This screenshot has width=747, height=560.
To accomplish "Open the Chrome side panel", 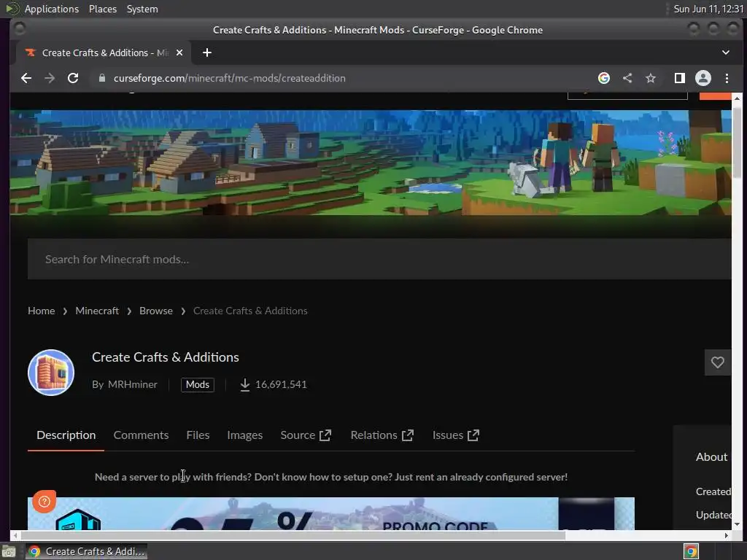I will (680, 78).
